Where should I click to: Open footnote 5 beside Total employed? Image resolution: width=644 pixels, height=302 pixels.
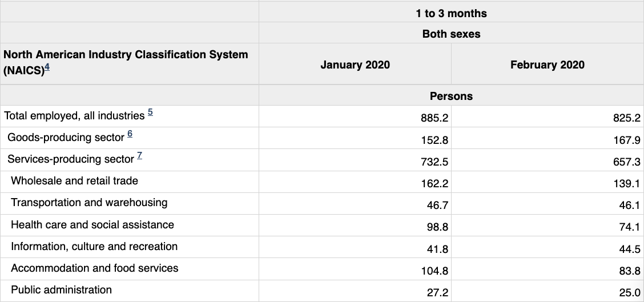[150, 112]
